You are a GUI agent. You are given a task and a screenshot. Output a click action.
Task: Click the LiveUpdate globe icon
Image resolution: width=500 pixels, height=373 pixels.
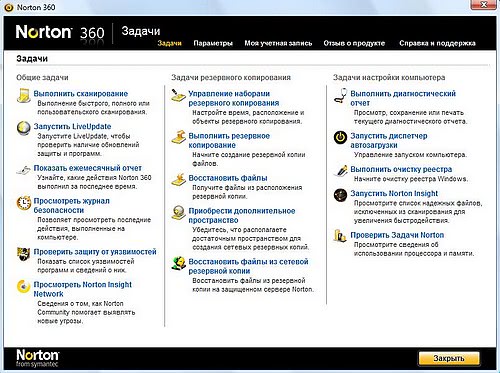24,128
